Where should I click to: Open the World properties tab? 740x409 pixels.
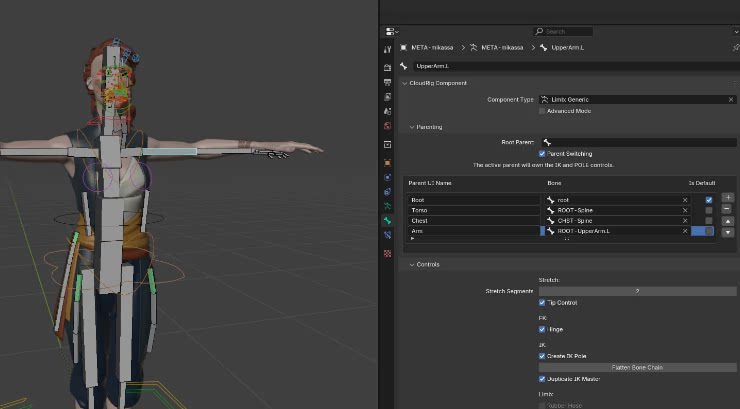point(387,126)
